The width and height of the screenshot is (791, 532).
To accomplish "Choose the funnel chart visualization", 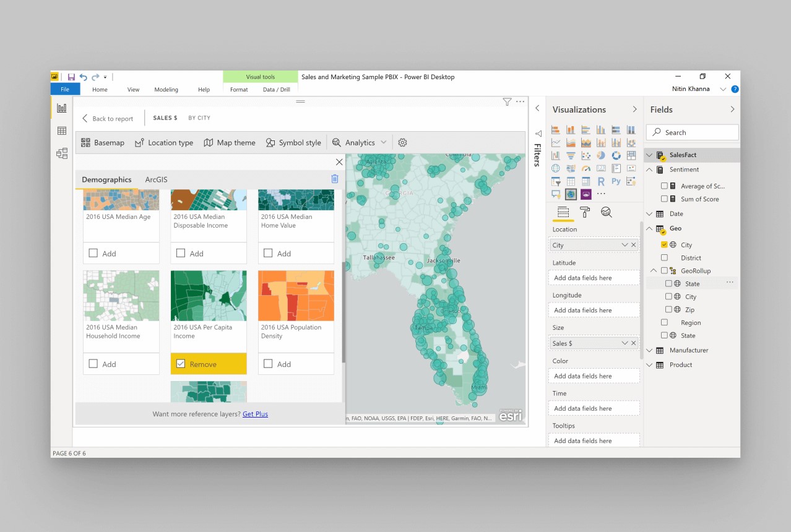I will (x=571, y=155).
